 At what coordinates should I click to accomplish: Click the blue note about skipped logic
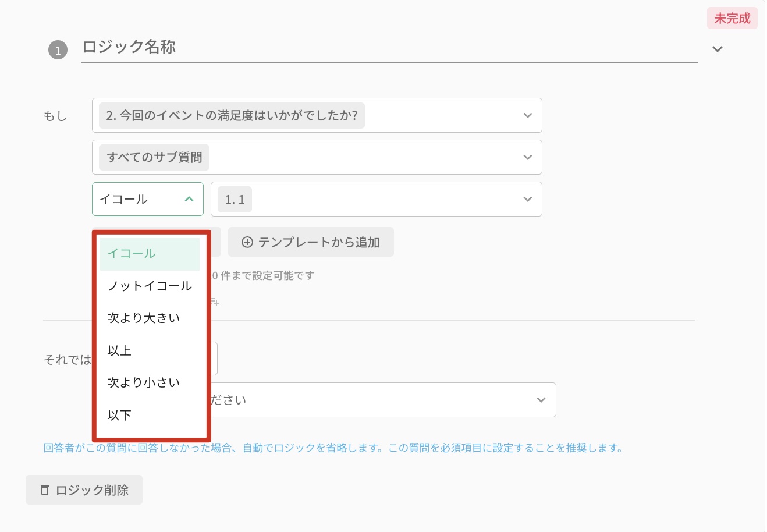tap(333, 448)
